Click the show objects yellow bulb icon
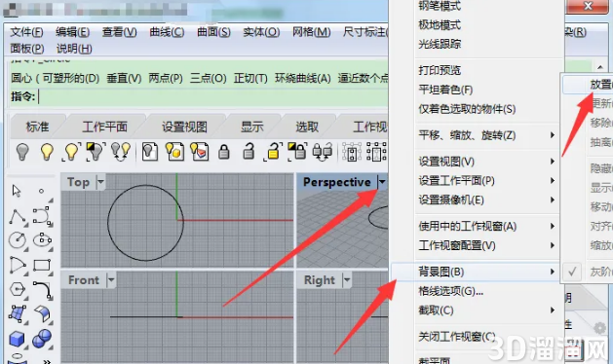This screenshot has width=613, height=364. click(47, 152)
